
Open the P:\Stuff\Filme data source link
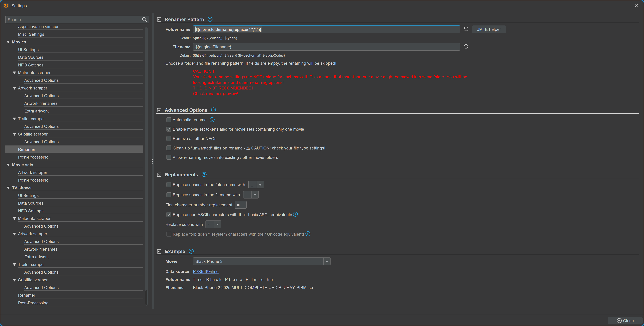(205, 271)
